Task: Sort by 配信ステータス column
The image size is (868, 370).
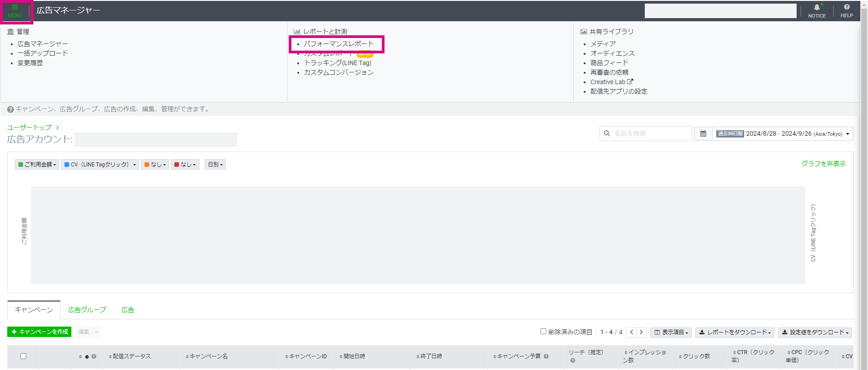Action: pos(129,356)
